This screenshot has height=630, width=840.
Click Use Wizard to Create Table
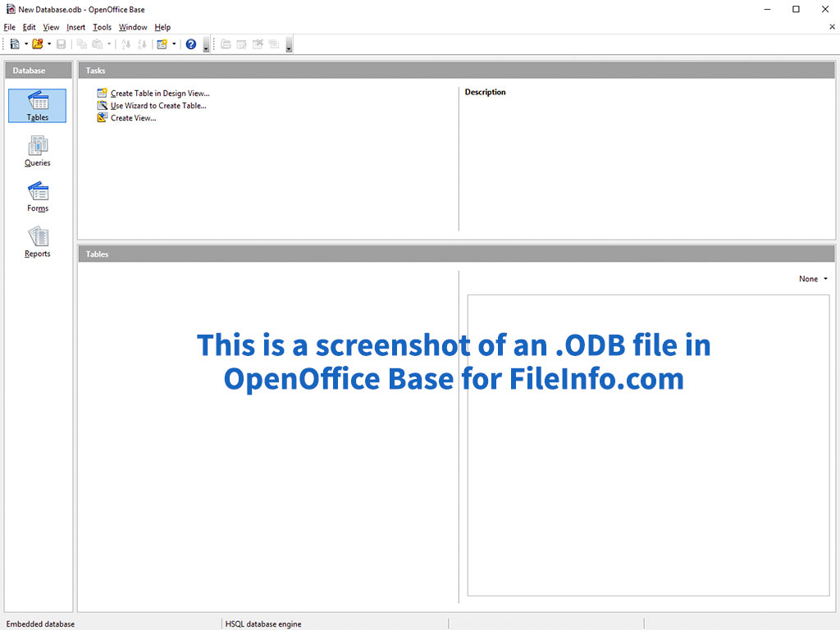158,106
